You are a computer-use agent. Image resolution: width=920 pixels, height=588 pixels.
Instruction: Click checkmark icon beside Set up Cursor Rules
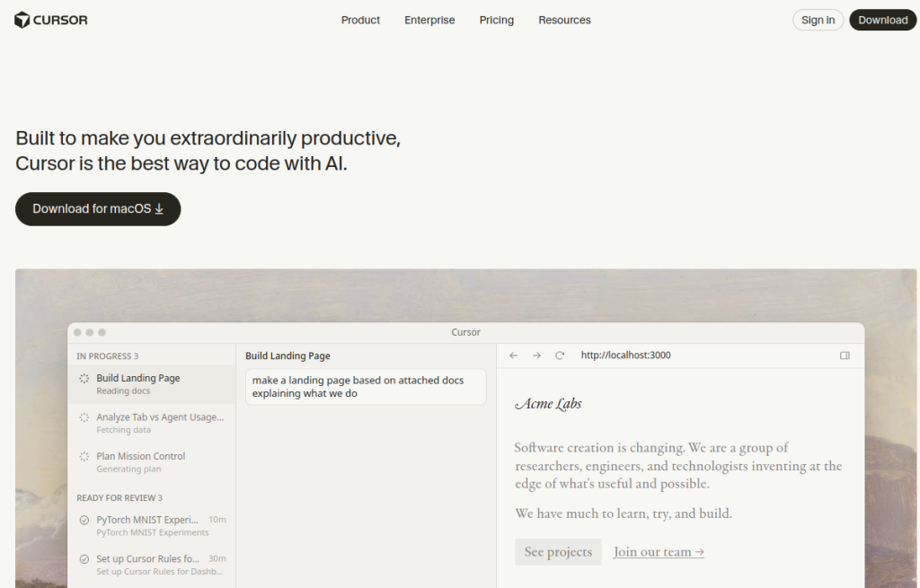click(84, 559)
